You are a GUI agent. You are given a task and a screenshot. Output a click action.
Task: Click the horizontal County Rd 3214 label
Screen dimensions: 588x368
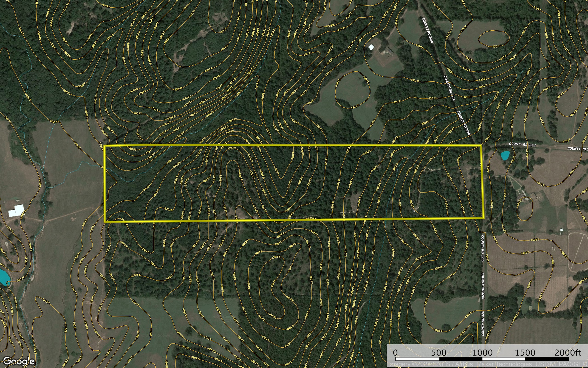tap(522, 145)
